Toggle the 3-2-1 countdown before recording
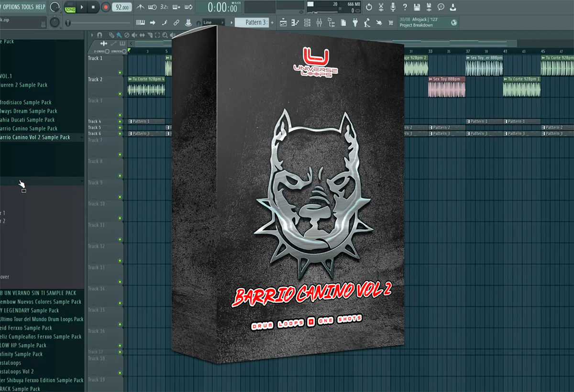This screenshot has width=574, height=392. point(164,7)
